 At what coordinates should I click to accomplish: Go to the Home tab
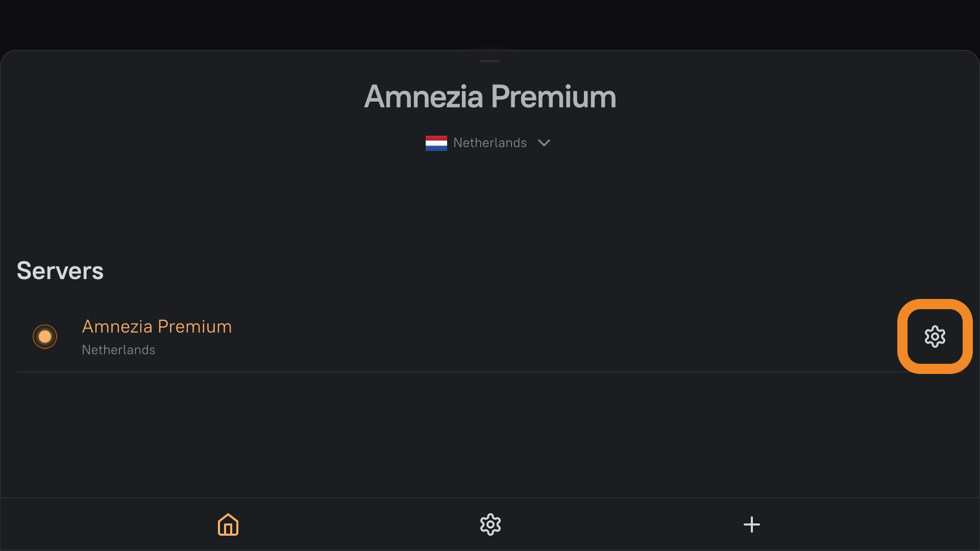click(x=228, y=524)
